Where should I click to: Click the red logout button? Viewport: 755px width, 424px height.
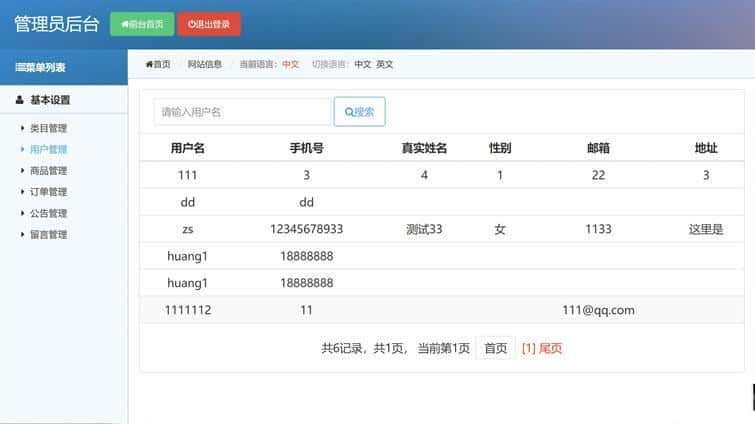click(209, 24)
